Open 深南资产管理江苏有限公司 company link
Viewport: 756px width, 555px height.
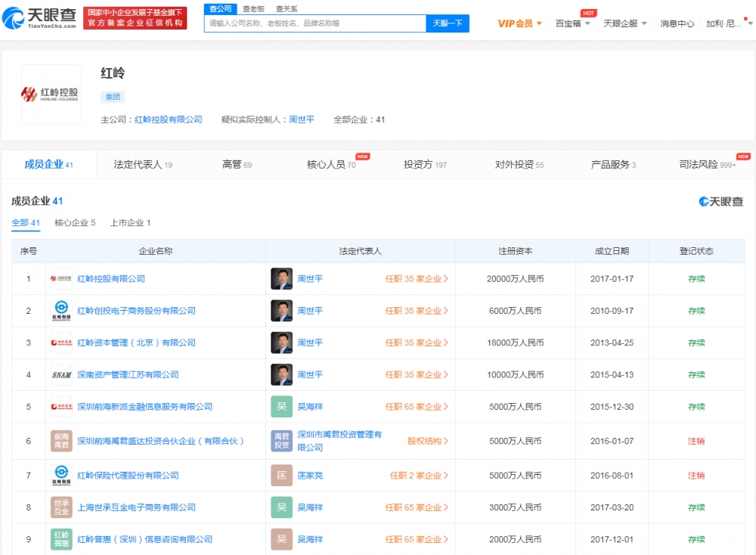click(x=128, y=374)
